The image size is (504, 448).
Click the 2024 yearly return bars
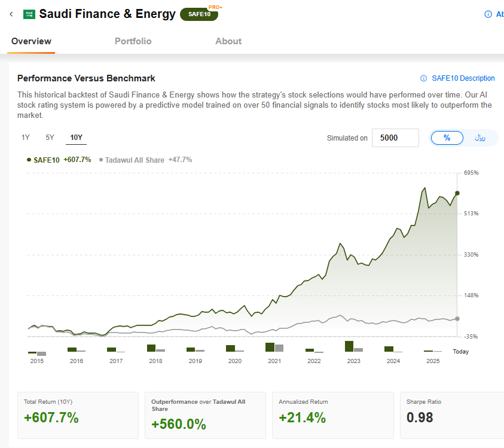393,349
